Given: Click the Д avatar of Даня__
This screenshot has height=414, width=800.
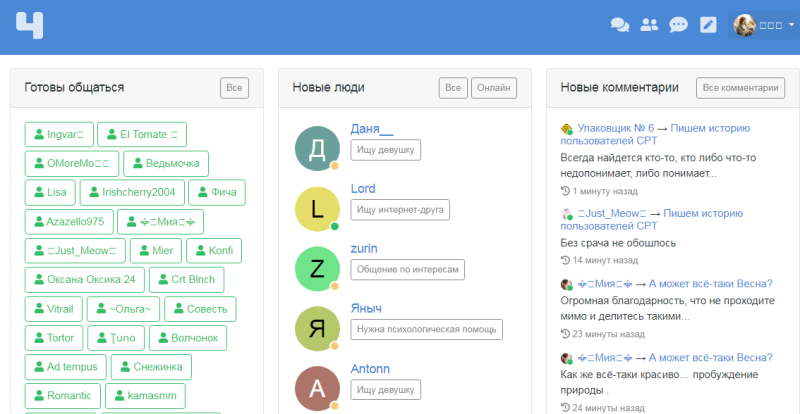Looking at the screenshot, I should pos(317,148).
